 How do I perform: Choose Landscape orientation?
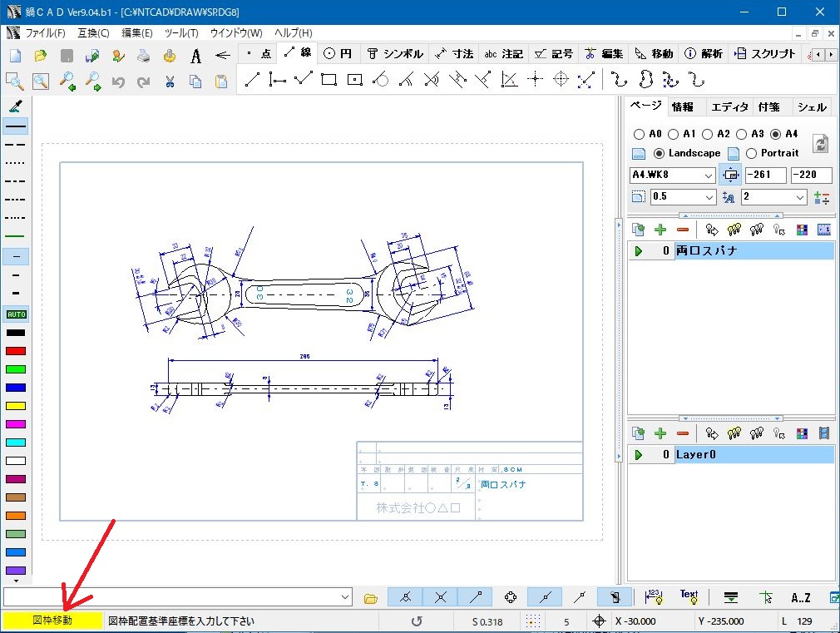pos(659,153)
